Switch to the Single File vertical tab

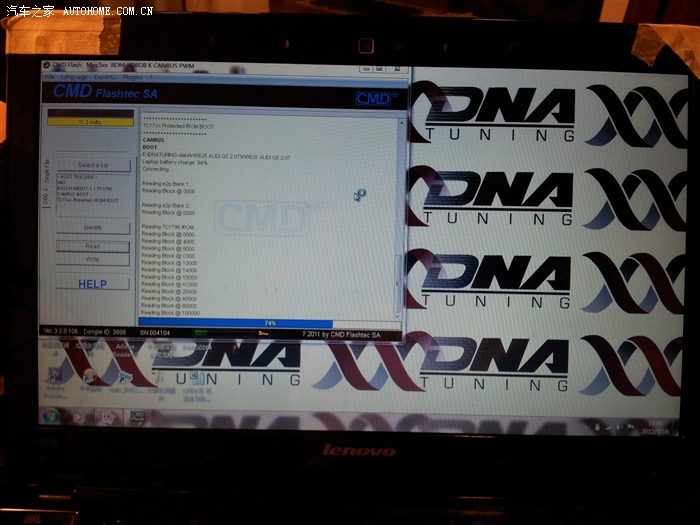[x=46, y=171]
